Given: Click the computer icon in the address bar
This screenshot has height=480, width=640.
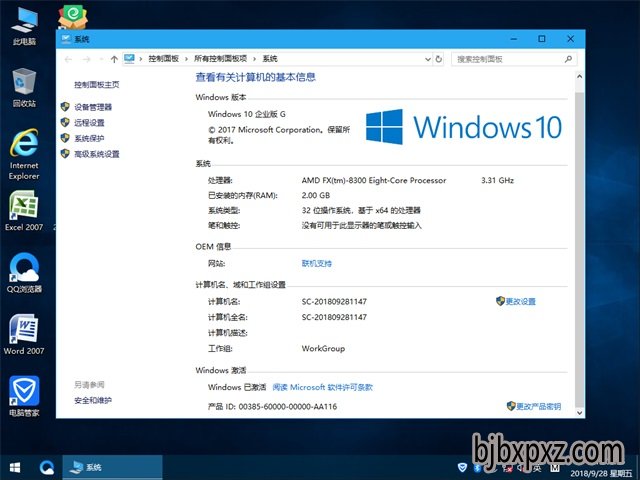Looking at the screenshot, I should click(x=129, y=59).
